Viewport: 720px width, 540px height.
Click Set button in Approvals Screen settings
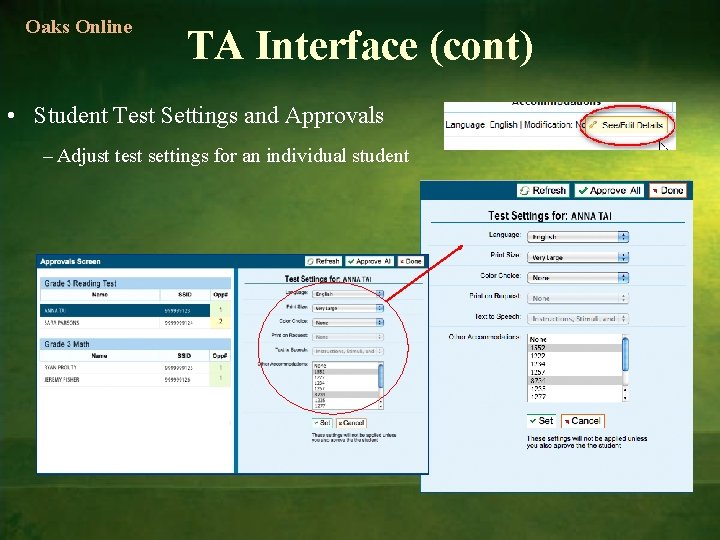pyautogui.click(x=322, y=423)
